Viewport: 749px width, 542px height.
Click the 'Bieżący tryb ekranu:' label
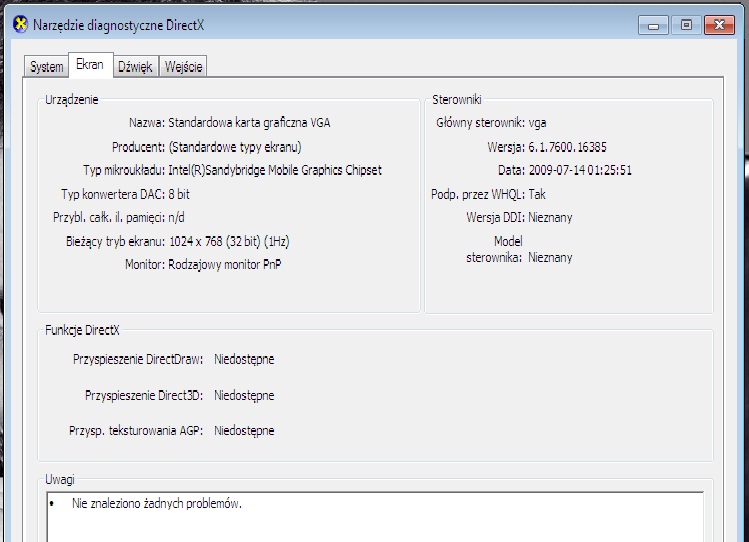point(115,242)
